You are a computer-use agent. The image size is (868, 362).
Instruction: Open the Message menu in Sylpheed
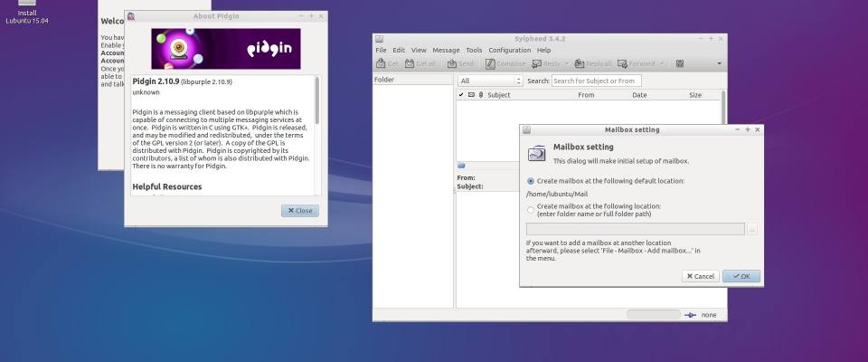446,50
